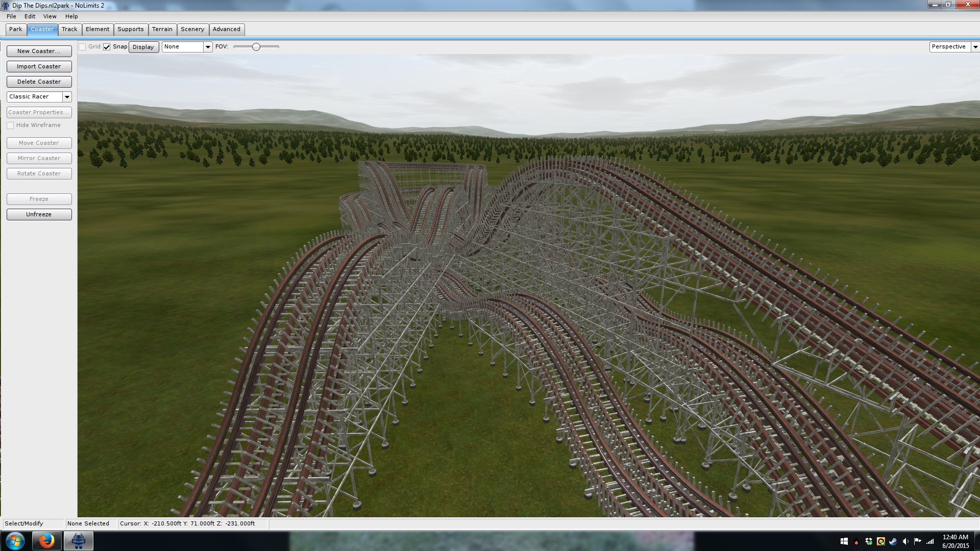Open the Action Center flag icon

(x=918, y=541)
